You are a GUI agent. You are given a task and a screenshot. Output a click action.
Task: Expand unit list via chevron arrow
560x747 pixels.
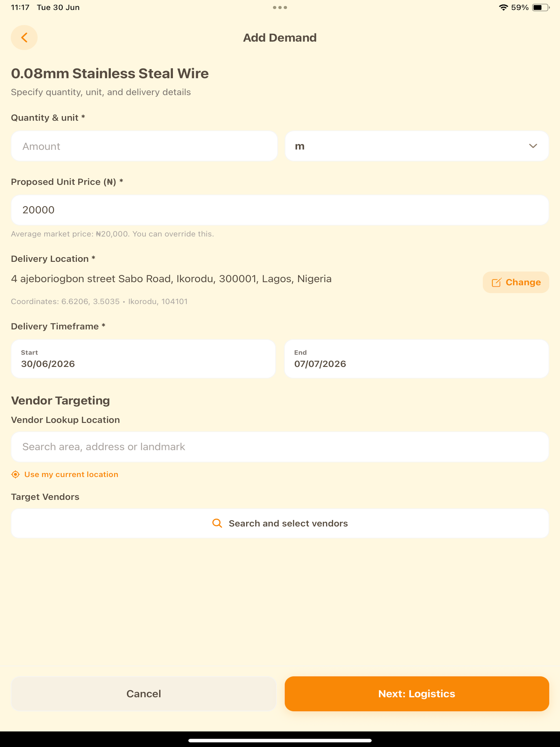[533, 146]
